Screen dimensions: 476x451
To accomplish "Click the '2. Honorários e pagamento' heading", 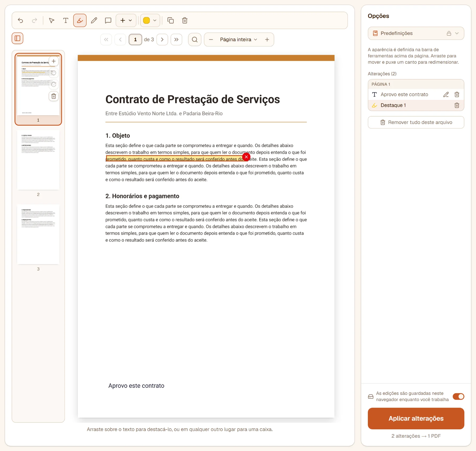I will (x=142, y=196).
